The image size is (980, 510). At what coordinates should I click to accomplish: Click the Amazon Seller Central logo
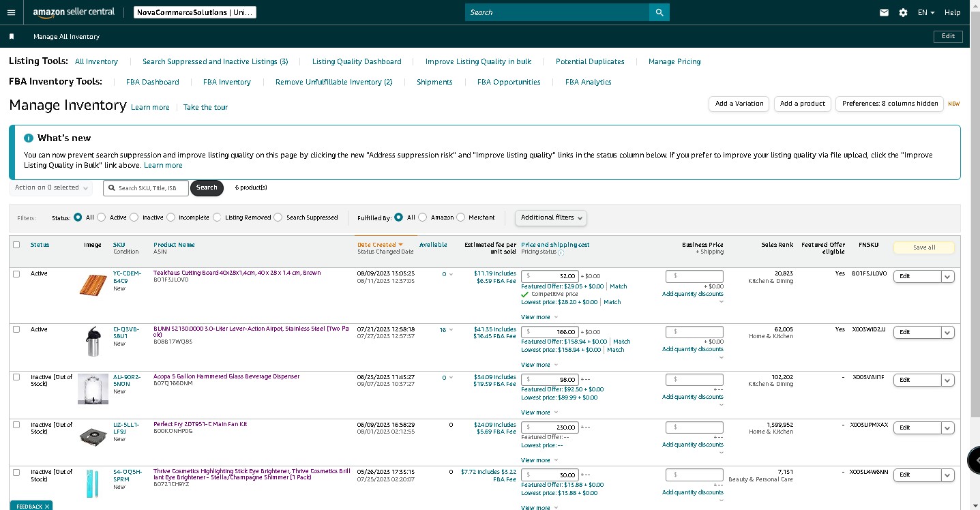[x=74, y=12]
